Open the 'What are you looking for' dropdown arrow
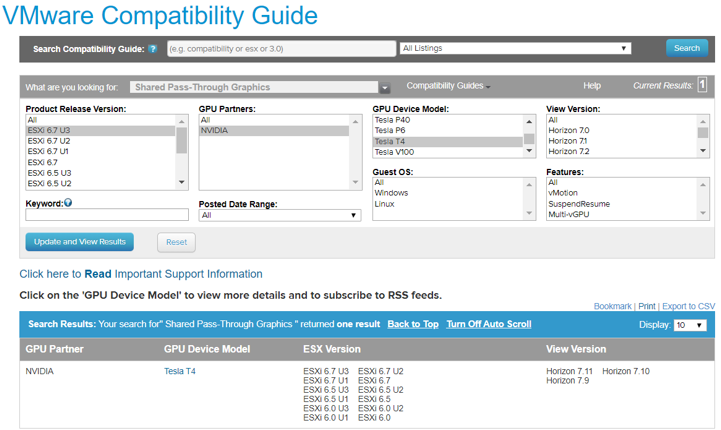721x430 pixels. click(385, 87)
